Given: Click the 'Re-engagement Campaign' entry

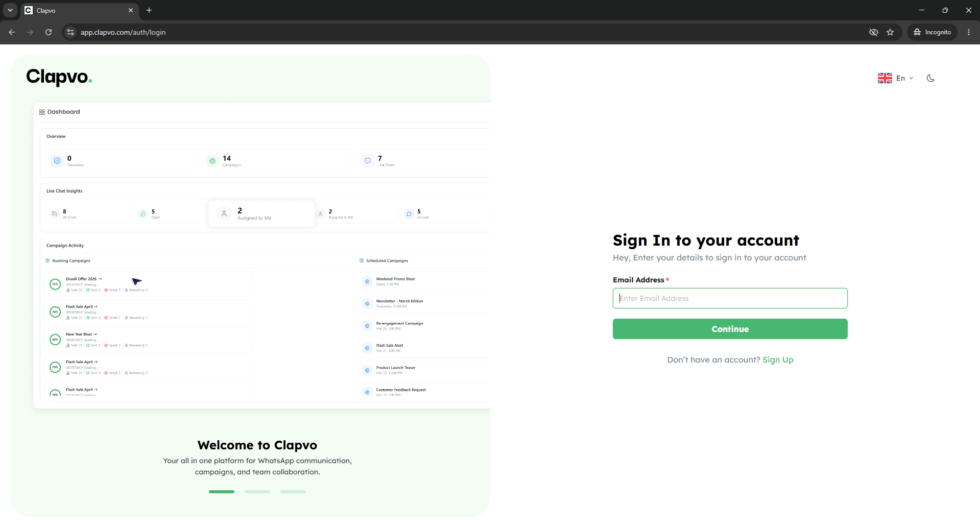Looking at the screenshot, I should pos(399,323).
